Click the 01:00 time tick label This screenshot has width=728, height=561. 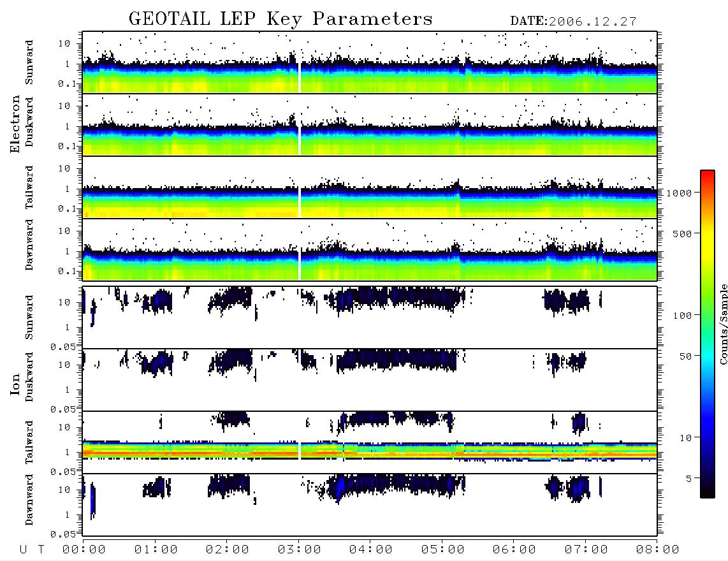[x=156, y=550]
